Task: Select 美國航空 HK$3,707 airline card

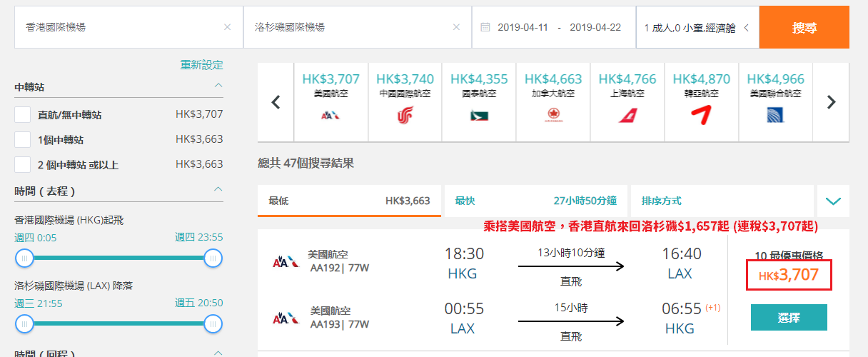Action: pos(331,102)
